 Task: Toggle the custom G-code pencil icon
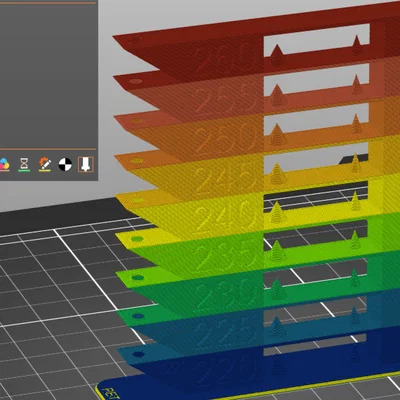pyautogui.click(x=45, y=164)
